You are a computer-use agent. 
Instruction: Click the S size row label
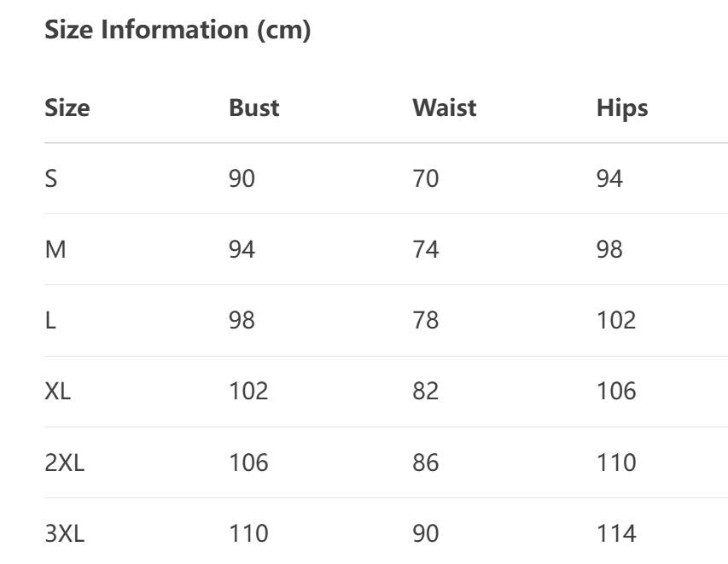[51, 178]
